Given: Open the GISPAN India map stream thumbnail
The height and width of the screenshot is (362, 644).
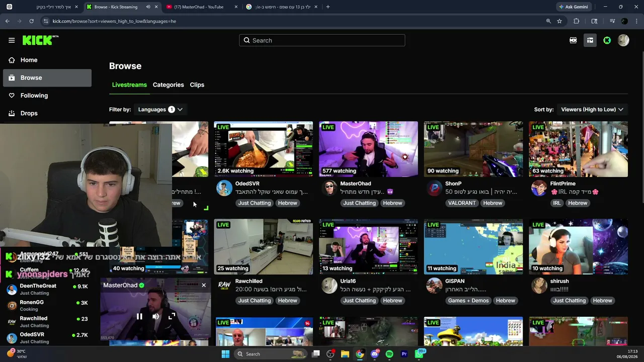Looking at the screenshot, I should [473, 246].
